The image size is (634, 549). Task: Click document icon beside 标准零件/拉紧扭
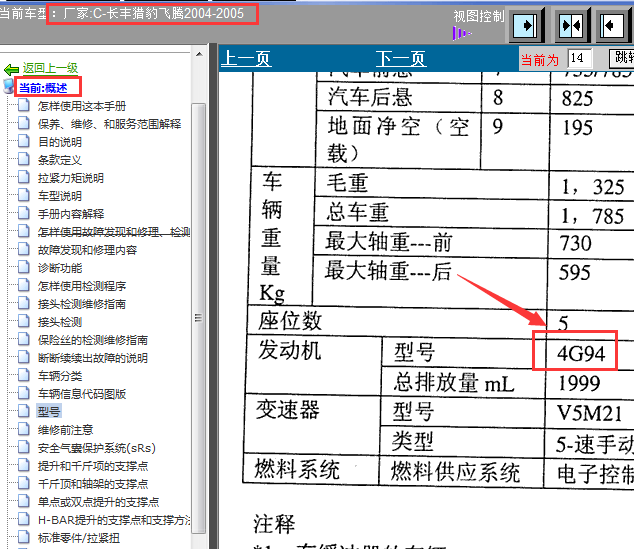(24, 536)
